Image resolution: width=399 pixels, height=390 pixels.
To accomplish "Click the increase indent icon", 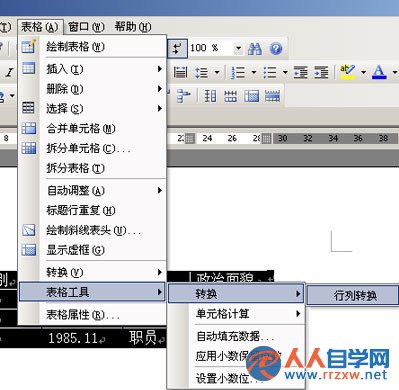I will 321,72.
